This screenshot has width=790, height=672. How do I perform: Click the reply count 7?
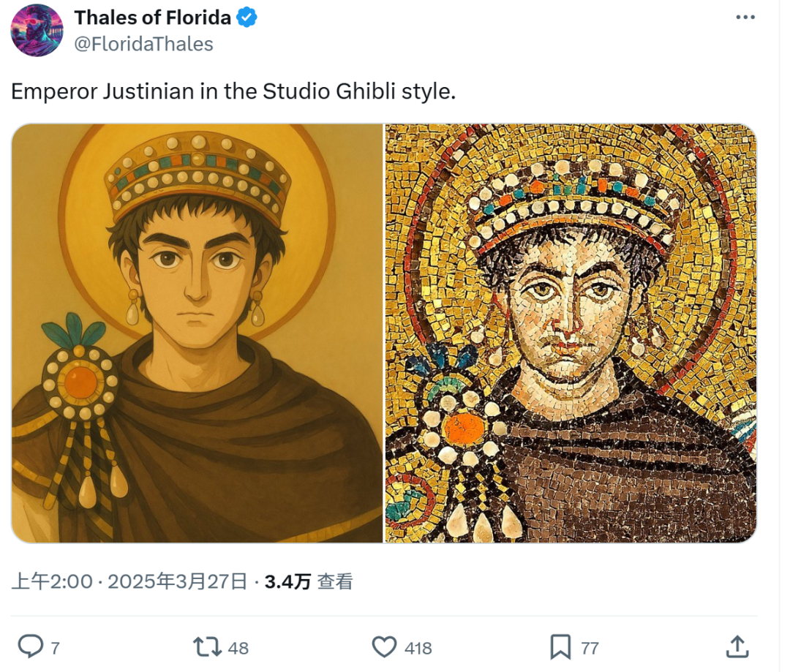click(x=56, y=648)
